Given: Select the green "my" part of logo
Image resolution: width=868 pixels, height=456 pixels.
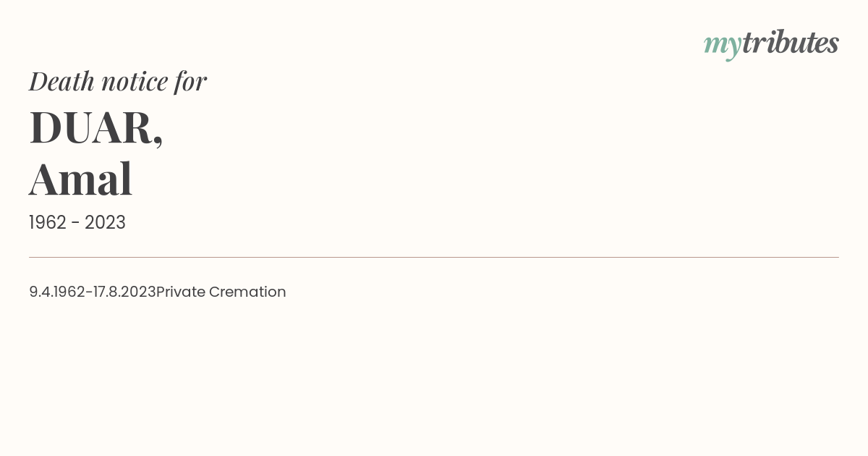Looking at the screenshot, I should [723, 47].
